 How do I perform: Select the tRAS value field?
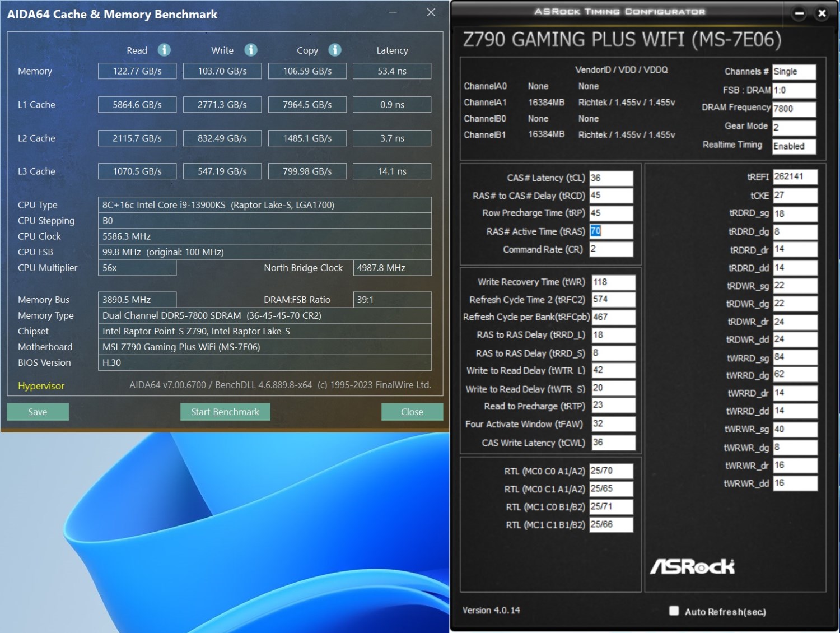(611, 231)
